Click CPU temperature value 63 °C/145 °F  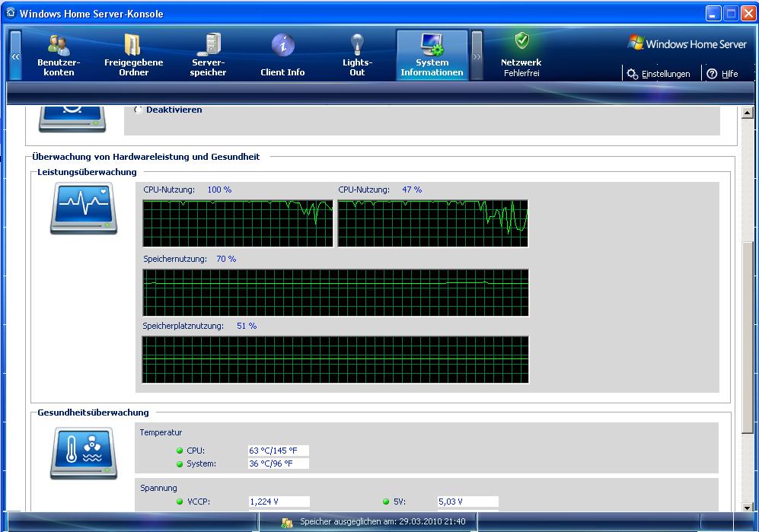coord(279,451)
